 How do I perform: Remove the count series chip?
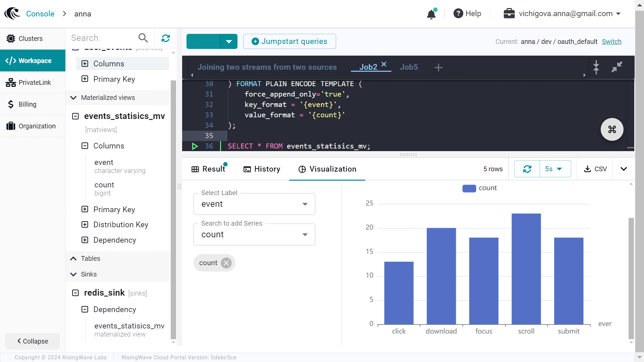226,263
